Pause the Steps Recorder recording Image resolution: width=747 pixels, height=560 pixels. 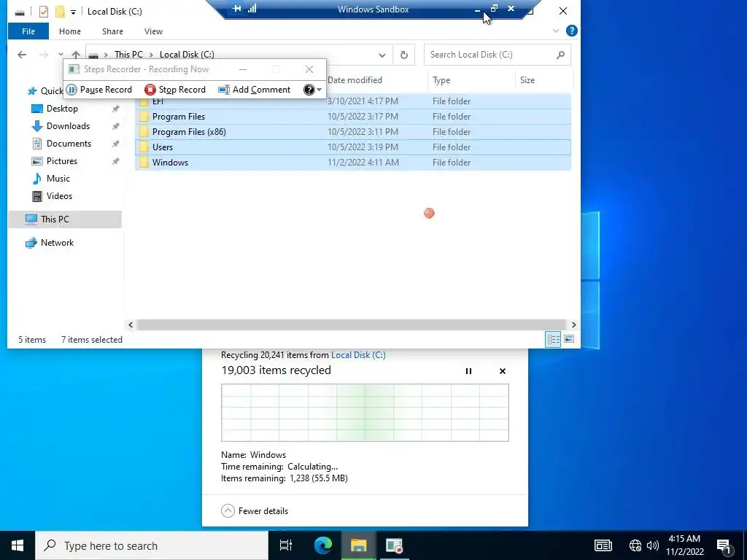(99, 90)
